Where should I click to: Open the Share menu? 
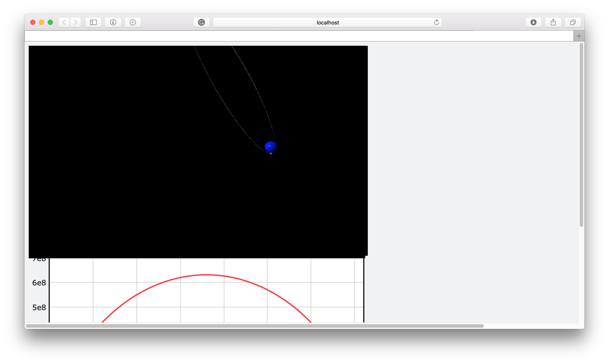[x=553, y=22]
